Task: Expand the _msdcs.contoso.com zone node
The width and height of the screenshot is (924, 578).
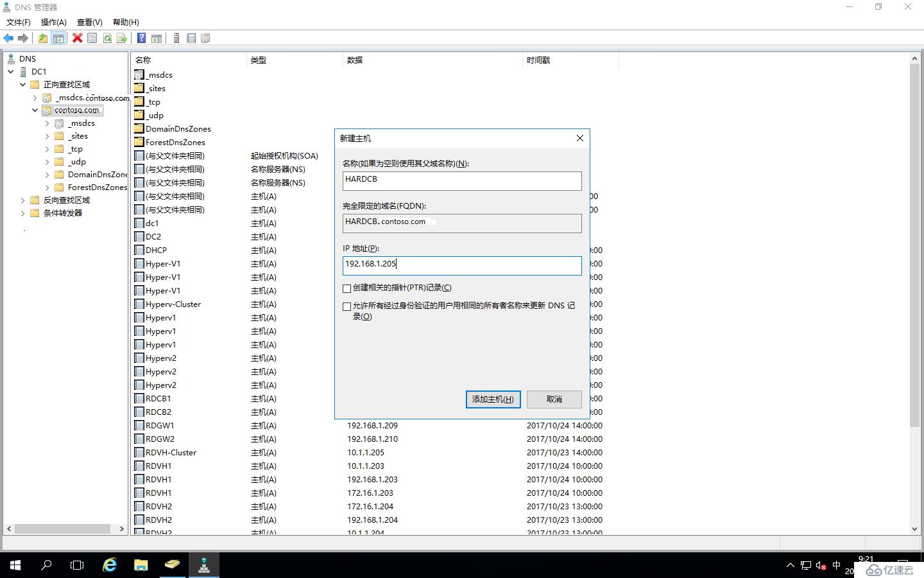Action: click(x=35, y=98)
